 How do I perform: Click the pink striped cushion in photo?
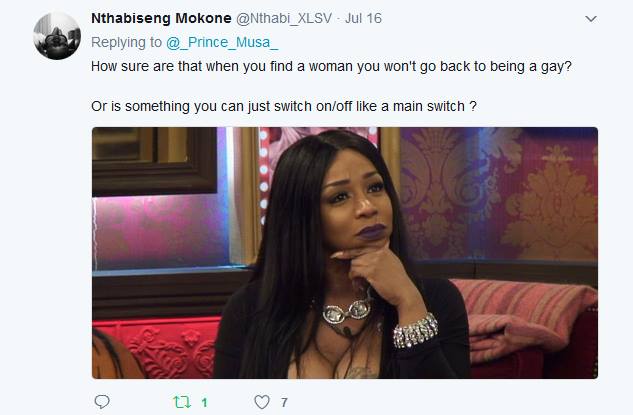coord(525,317)
